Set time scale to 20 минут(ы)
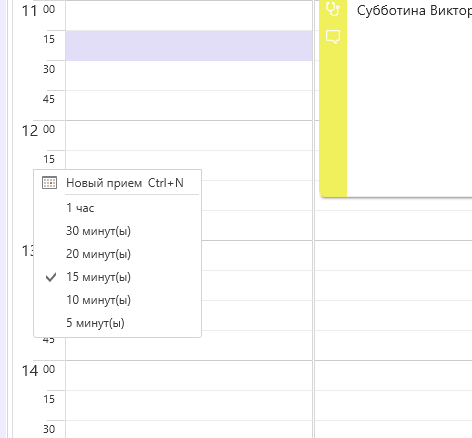 click(117, 254)
